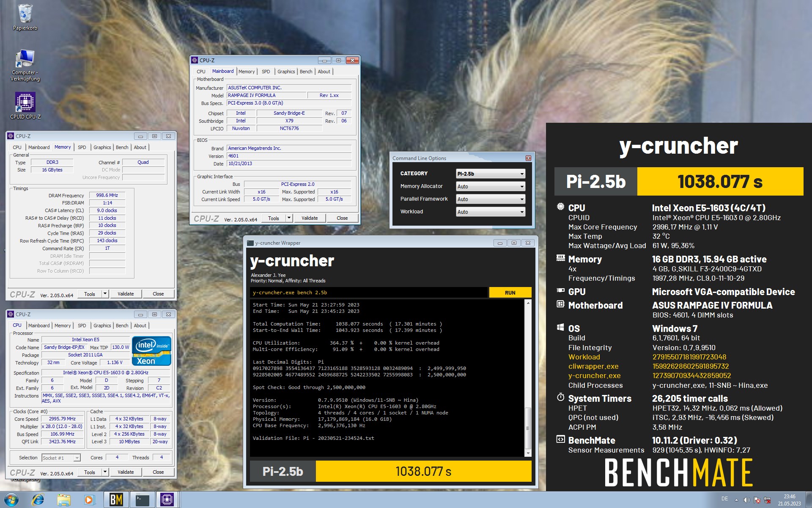The width and height of the screenshot is (812, 508).
Task: Launch Internet Explorer from taskbar
Action: tap(38, 500)
